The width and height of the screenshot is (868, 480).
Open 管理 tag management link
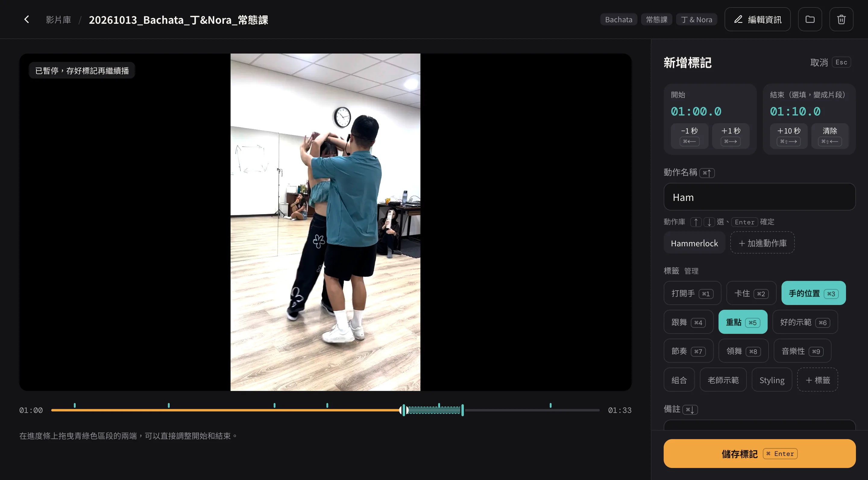point(691,271)
